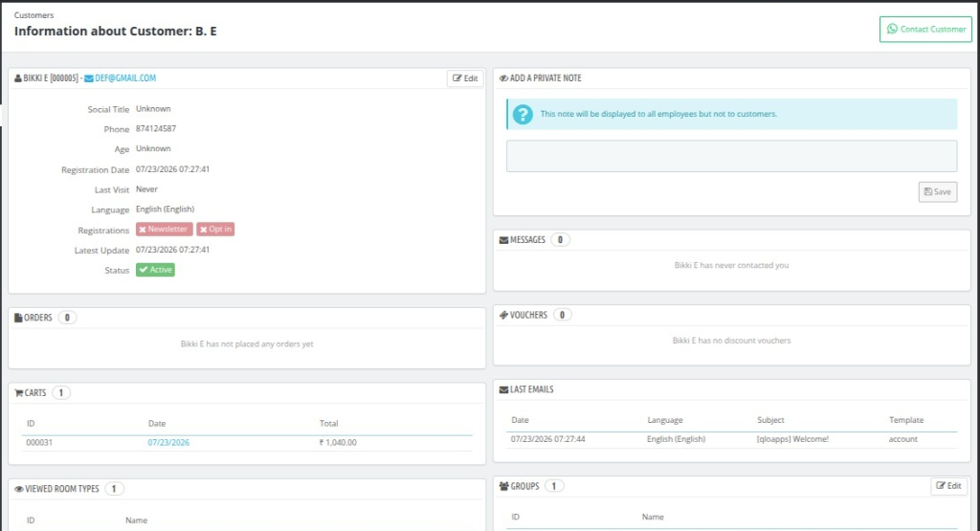
Task: Save the private note
Action: click(x=938, y=191)
